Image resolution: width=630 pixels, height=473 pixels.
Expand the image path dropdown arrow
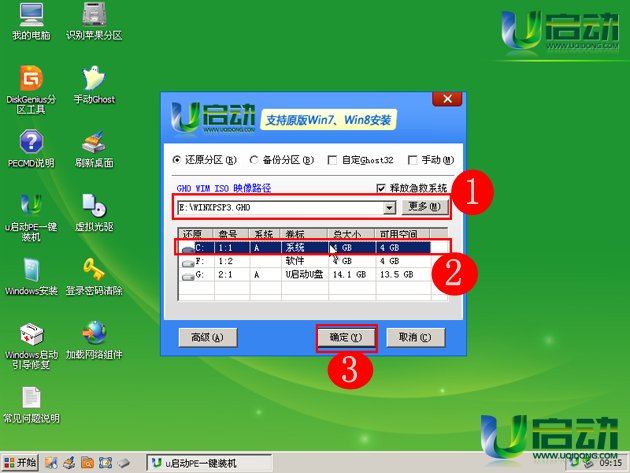(x=390, y=207)
